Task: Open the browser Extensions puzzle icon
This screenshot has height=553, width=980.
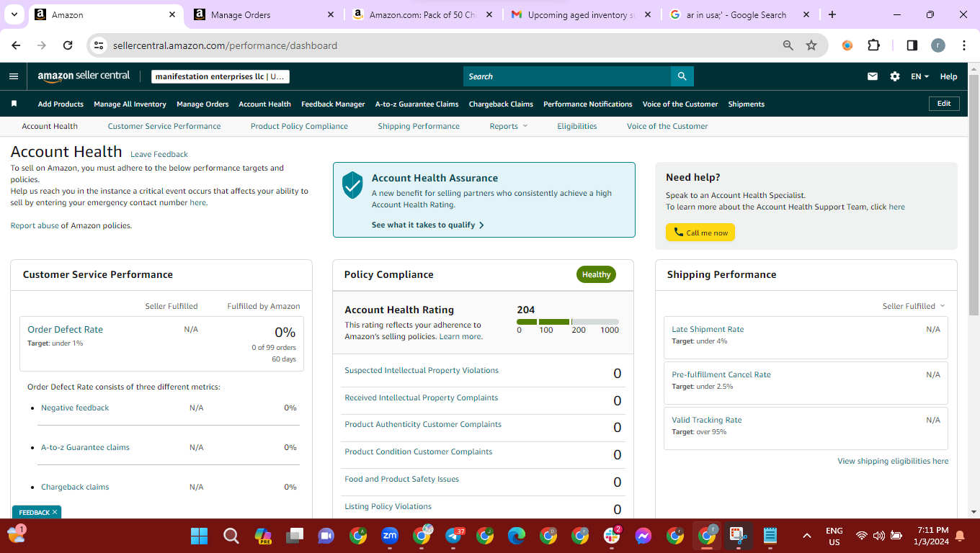Action: [x=873, y=45]
